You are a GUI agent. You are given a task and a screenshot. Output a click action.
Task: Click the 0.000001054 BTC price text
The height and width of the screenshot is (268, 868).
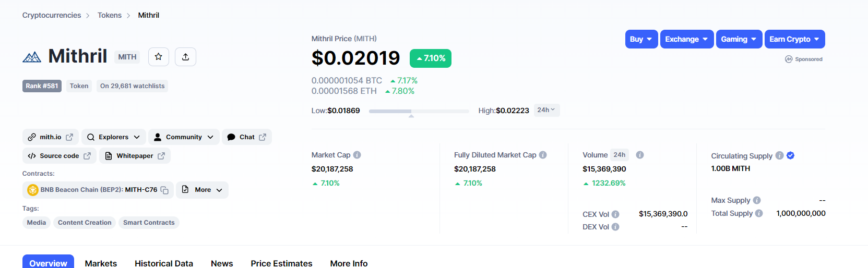[x=347, y=81]
